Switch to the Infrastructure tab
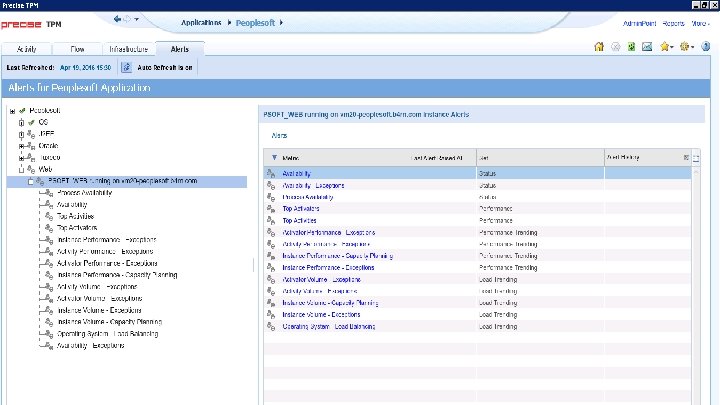Viewport: 720px width, 405px height. click(x=129, y=49)
